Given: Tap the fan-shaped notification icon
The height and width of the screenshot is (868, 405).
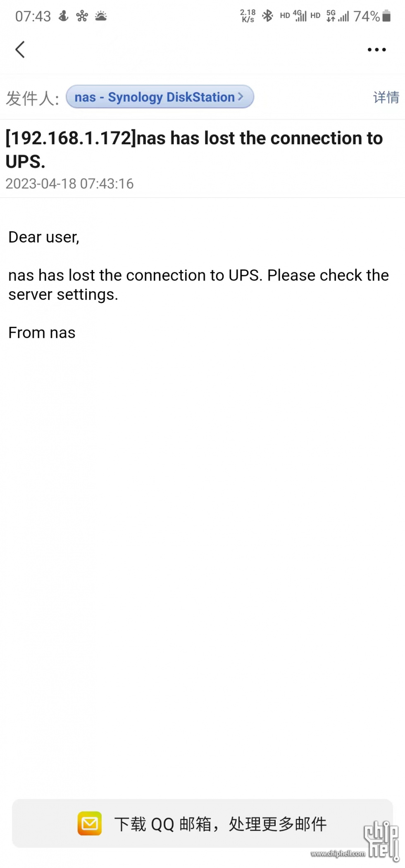Looking at the screenshot, I should 82,16.
